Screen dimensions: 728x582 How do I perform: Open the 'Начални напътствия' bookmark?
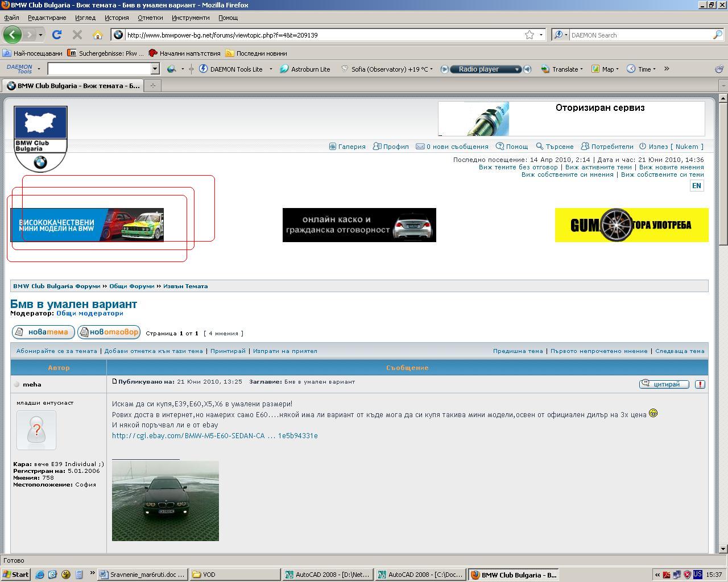184,53
